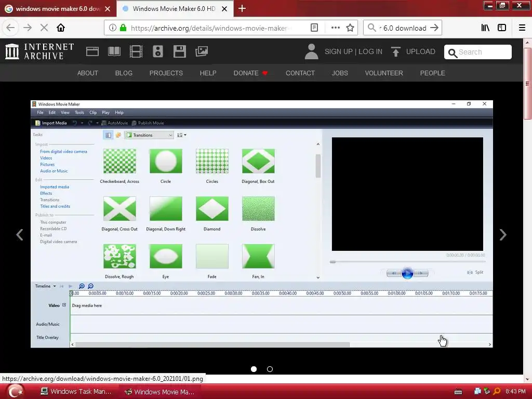Click the green padlock security icon
The height and width of the screenshot is (399, 532).
(x=123, y=28)
